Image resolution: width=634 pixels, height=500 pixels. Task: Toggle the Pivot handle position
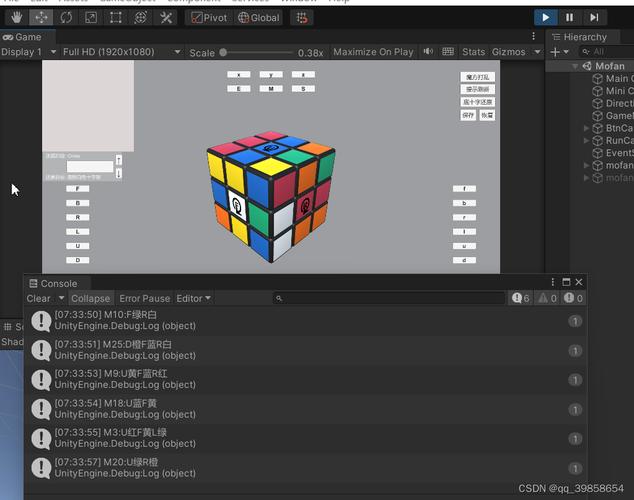pos(209,17)
